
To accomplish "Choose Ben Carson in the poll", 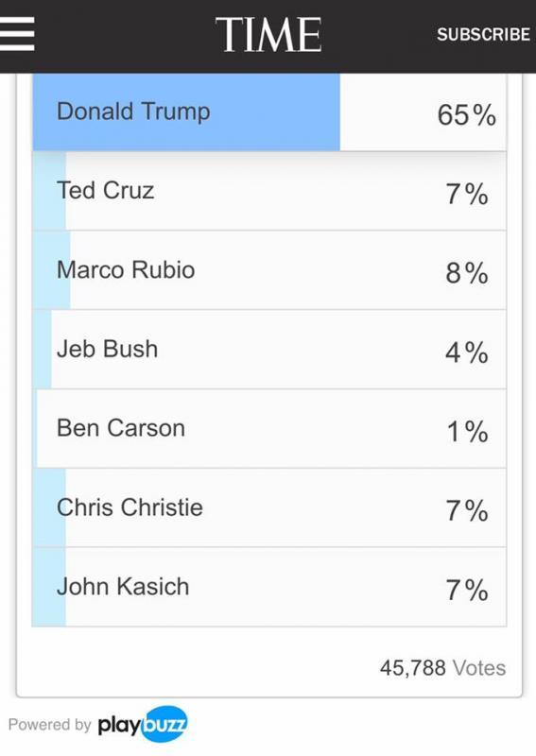I will click(269, 428).
